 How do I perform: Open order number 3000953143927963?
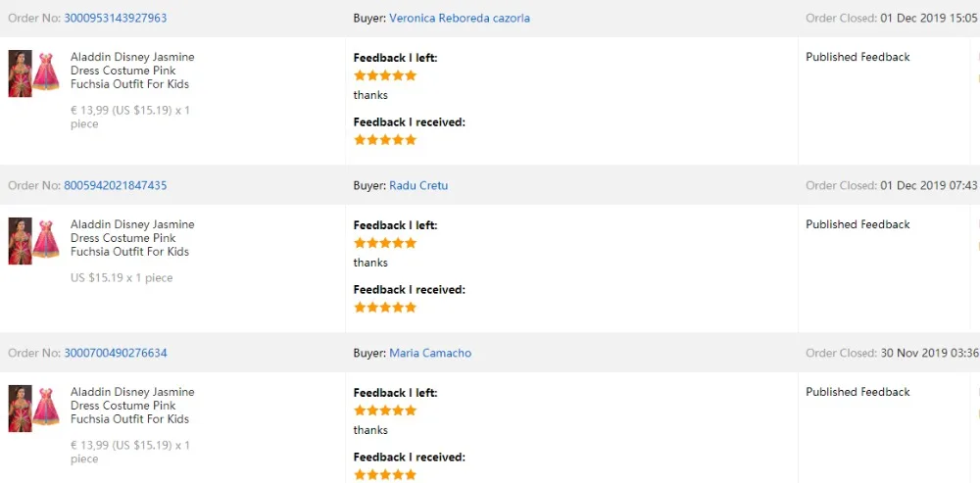[116, 18]
